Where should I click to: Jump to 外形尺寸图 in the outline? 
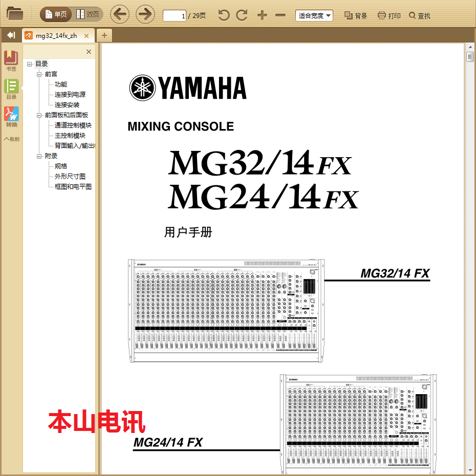70,177
